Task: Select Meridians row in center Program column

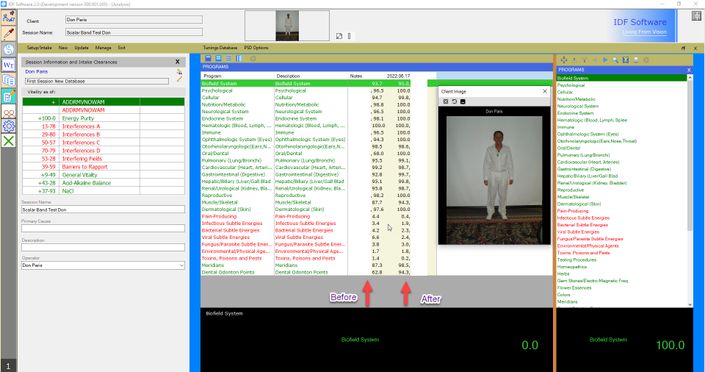Action: click(213, 265)
